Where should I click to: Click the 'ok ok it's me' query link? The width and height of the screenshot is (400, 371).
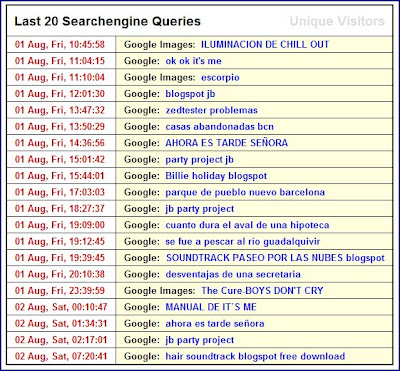coord(193,61)
